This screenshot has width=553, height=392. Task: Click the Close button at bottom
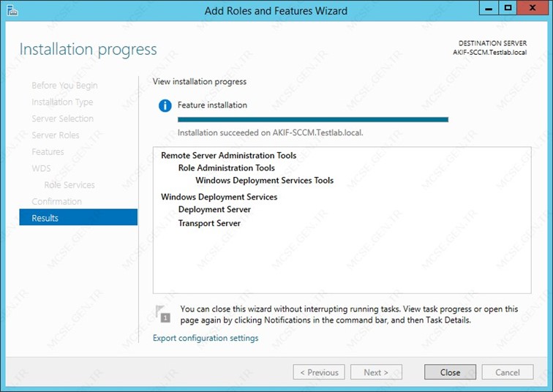450,372
